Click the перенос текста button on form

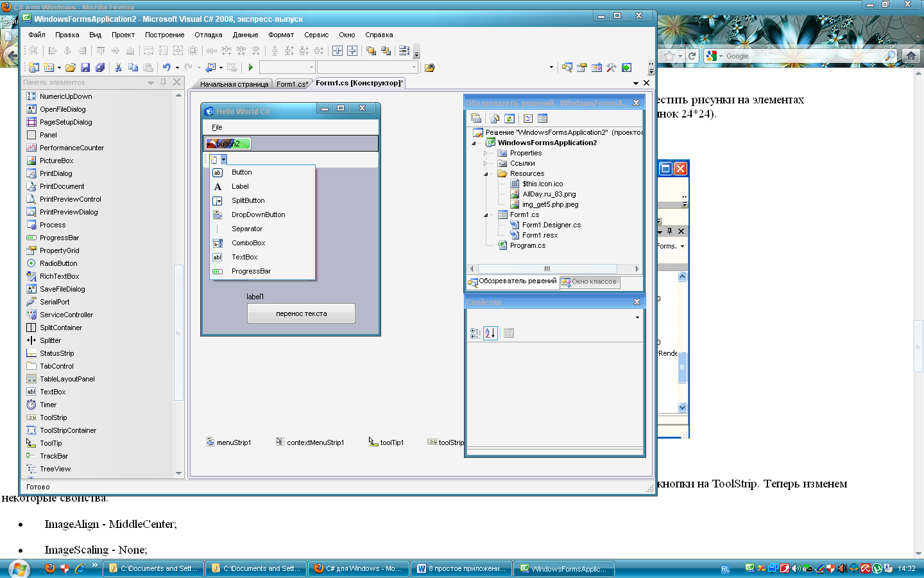[301, 313]
